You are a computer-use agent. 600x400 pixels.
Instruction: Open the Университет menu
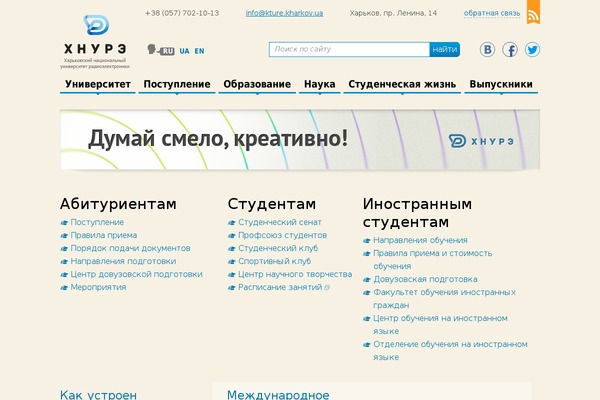coord(98,85)
